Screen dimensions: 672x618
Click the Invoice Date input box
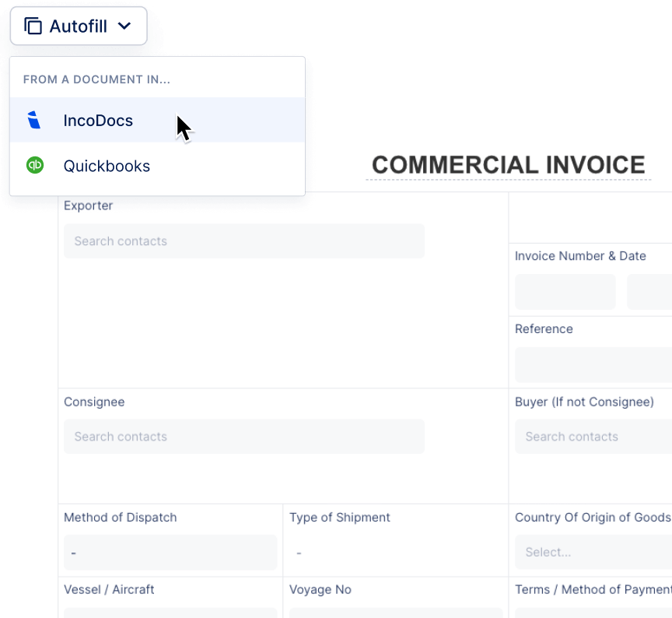coord(649,292)
